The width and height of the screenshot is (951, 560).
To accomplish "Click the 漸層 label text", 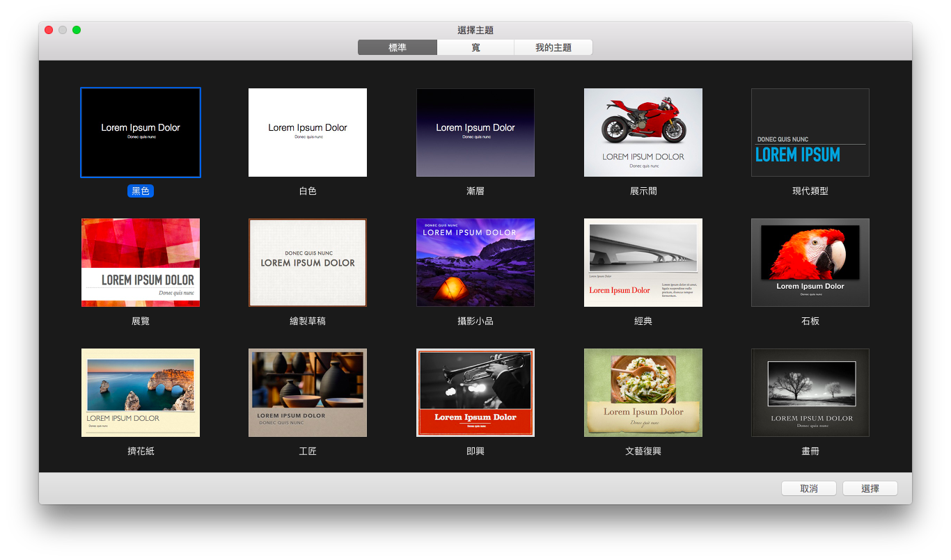I will click(475, 191).
